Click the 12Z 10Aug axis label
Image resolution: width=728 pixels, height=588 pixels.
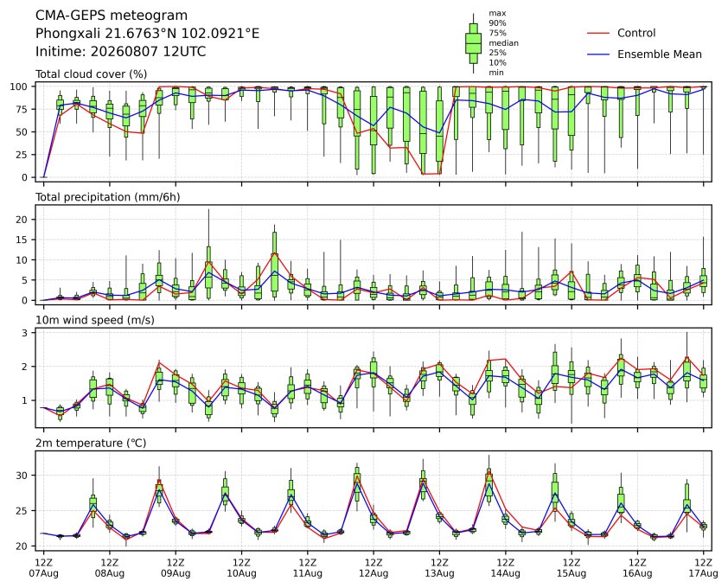click(241, 567)
